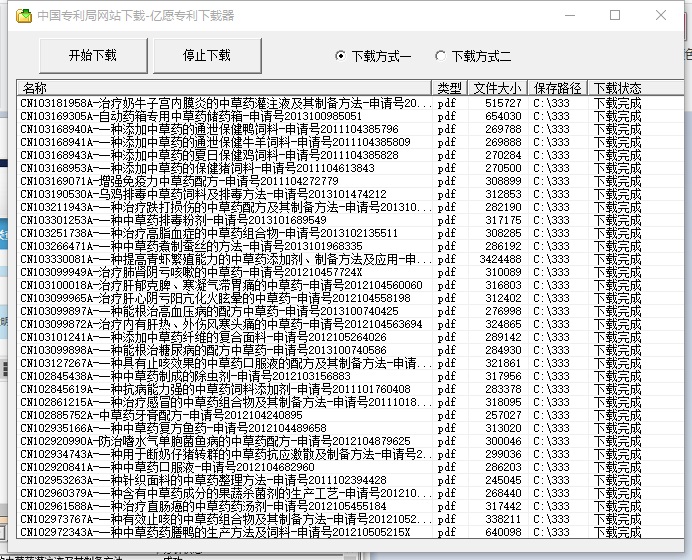This screenshot has width=692, height=560.
Task: Select row CN102934743A 断奶仔猪转群
Action: coord(350,454)
